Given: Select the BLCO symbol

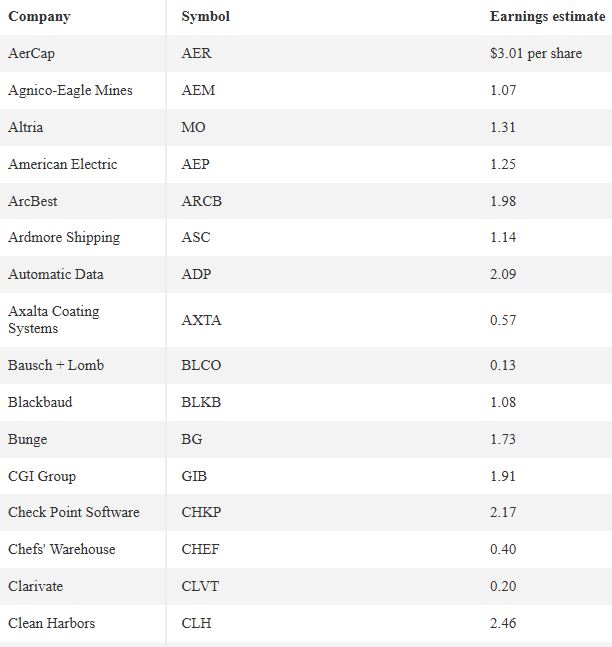Looking at the screenshot, I should 201,365.
